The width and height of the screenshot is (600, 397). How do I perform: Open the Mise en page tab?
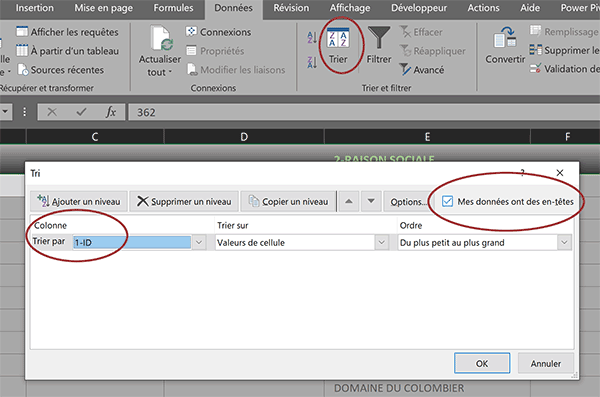coord(103,8)
